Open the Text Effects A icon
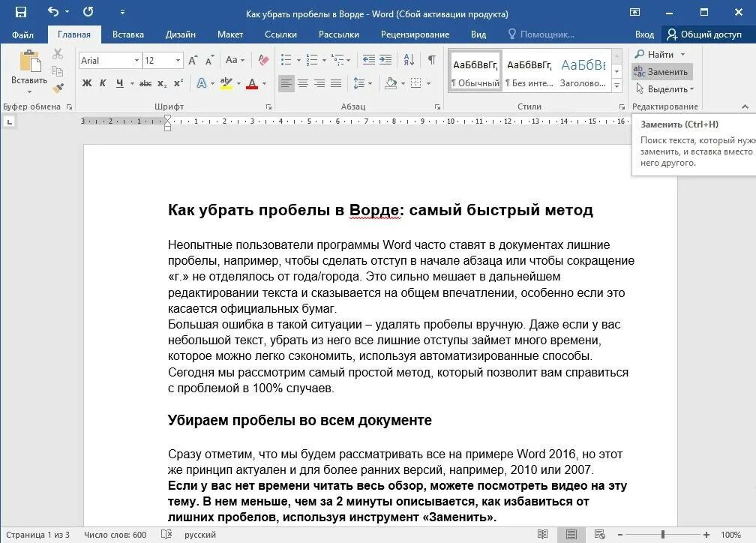The height and width of the screenshot is (543, 756). pyautogui.click(x=202, y=83)
